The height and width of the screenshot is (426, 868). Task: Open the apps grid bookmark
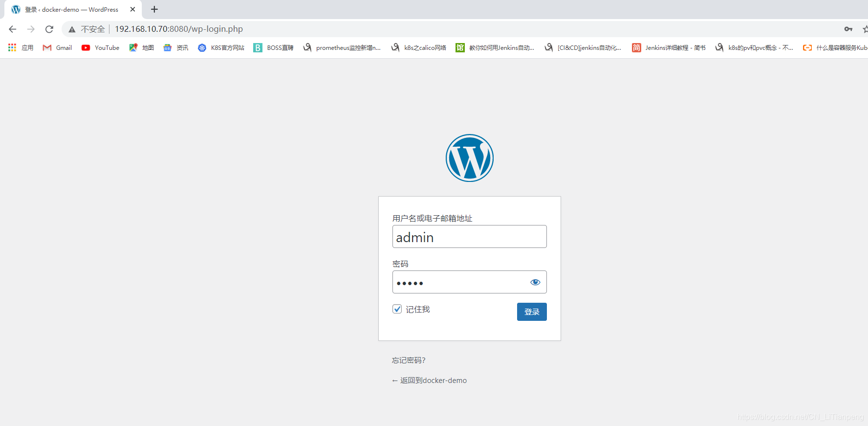click(x=21, y=47)
